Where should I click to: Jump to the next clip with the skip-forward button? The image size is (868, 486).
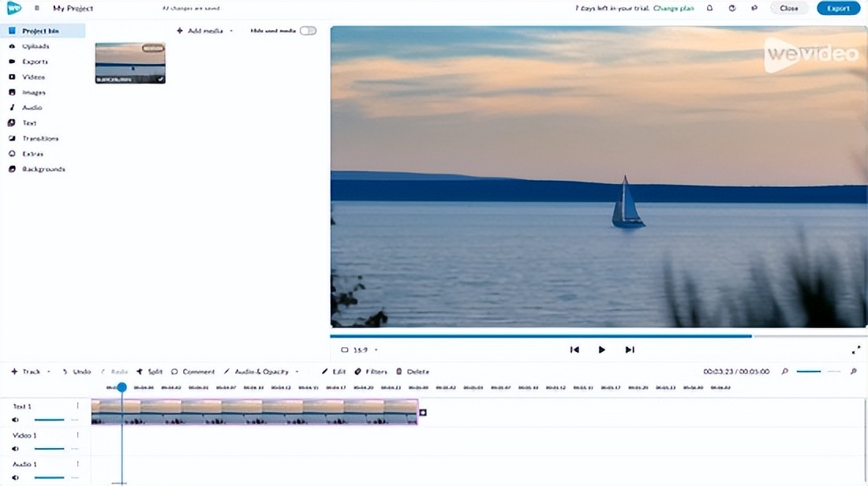coord(630,350)
